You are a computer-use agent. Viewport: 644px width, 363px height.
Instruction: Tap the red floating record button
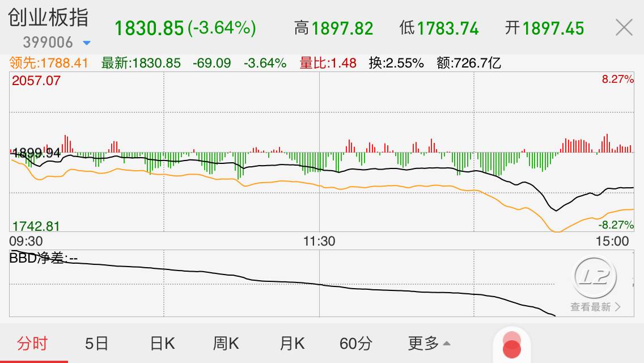(x=512, y=345)
